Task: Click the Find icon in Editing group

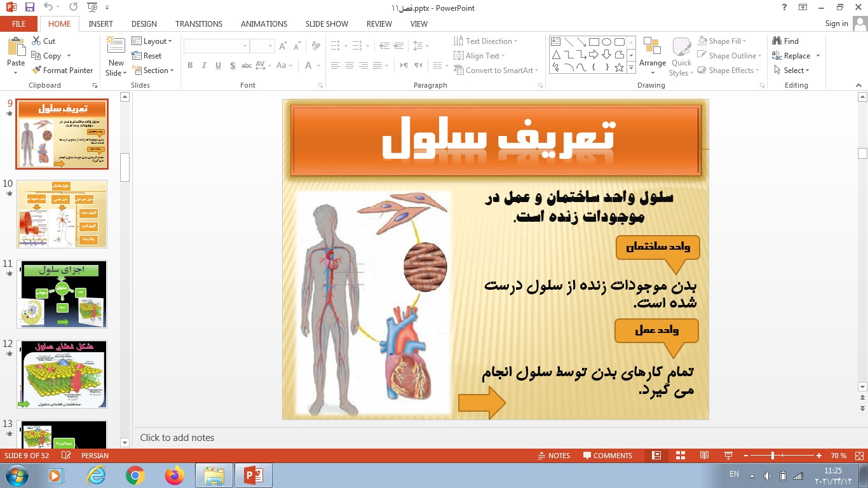Action: 785,41
